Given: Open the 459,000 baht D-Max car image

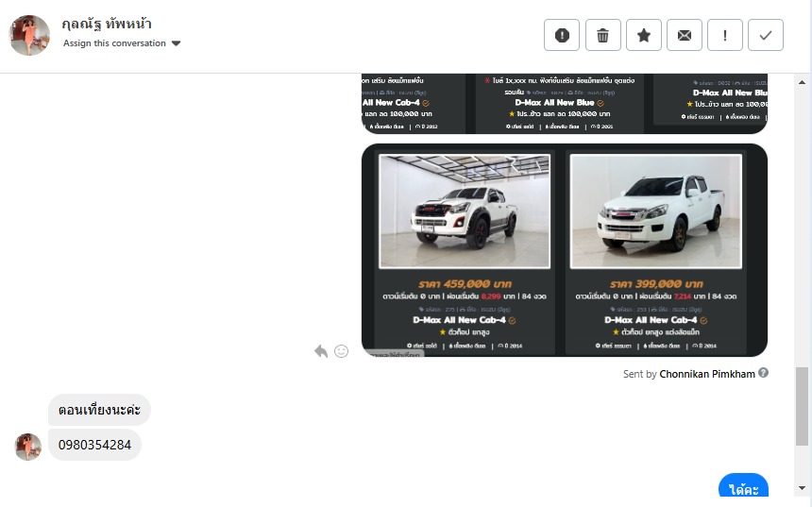Looking at the screenshot, I should point(464,211).
